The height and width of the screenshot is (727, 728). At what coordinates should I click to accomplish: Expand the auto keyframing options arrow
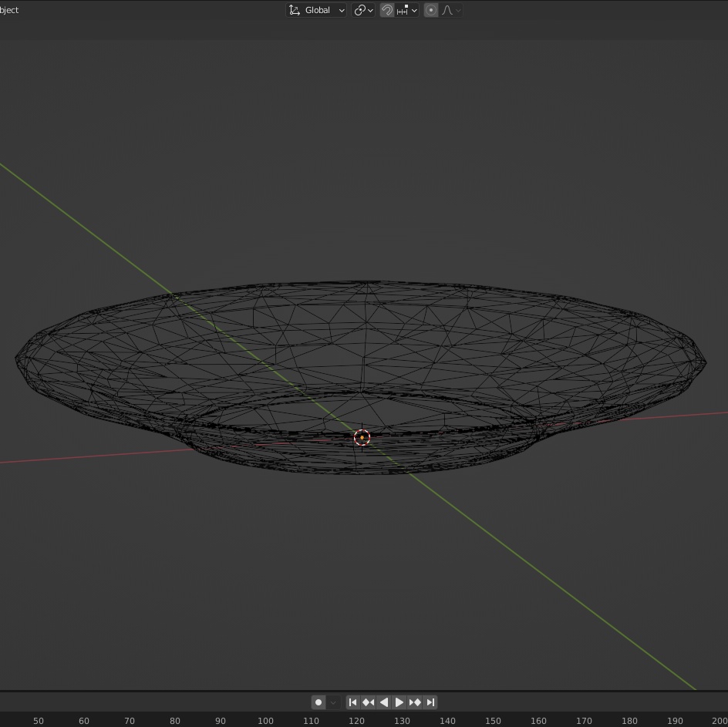(x=333, y=702)
